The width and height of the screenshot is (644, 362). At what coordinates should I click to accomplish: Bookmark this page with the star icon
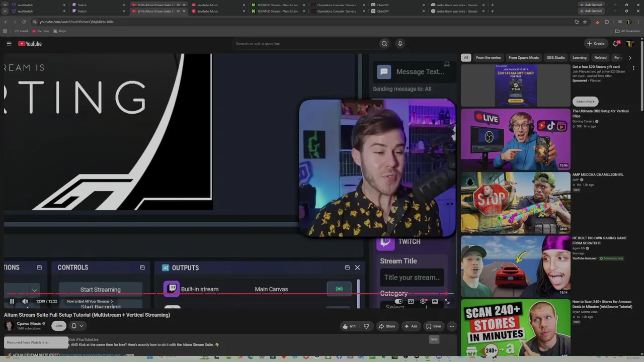[x=585, y=22]
